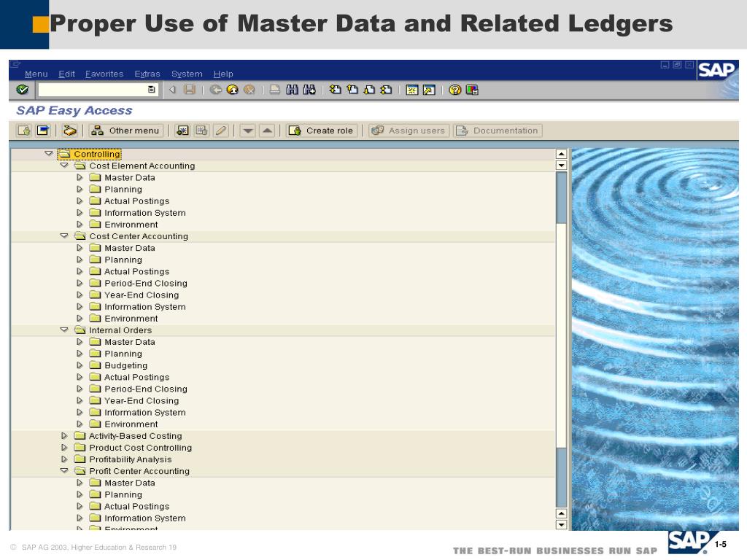Click the User Menu icon

[24, 131]
